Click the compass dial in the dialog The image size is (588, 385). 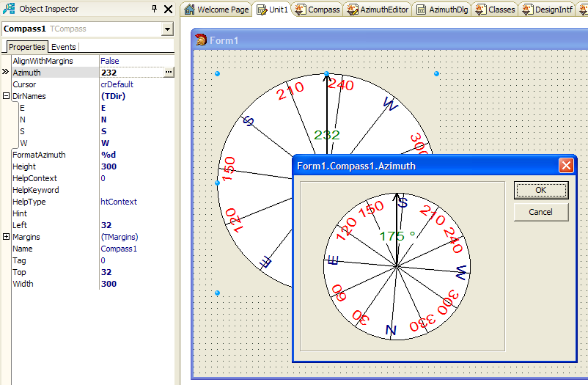click(397, 265)
